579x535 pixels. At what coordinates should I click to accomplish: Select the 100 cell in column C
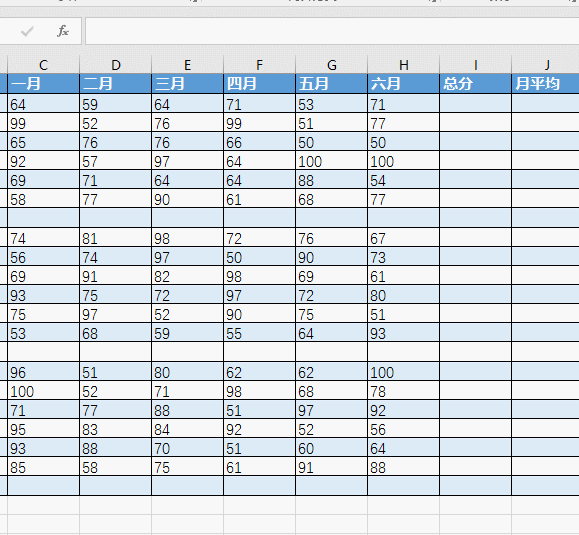click(x=44, y=391)
